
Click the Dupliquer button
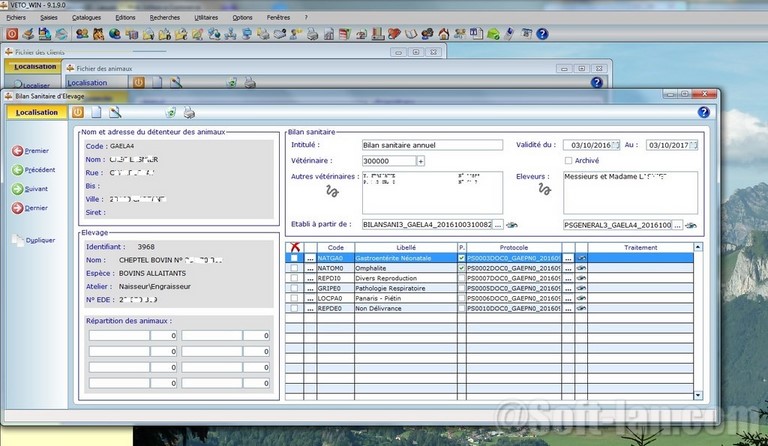[40, 240]
